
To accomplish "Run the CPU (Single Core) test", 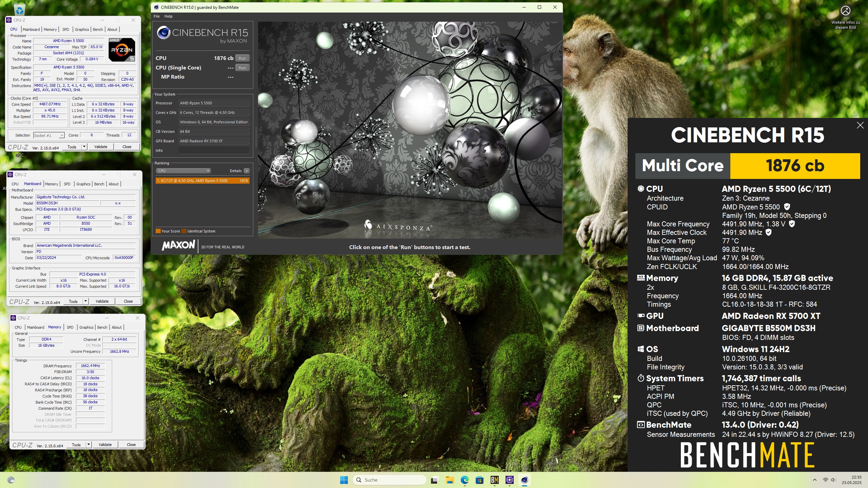I will (242, 68).
